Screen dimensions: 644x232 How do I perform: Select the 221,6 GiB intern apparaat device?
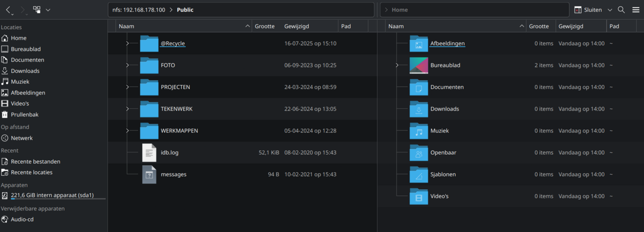(x=52, y=195)
